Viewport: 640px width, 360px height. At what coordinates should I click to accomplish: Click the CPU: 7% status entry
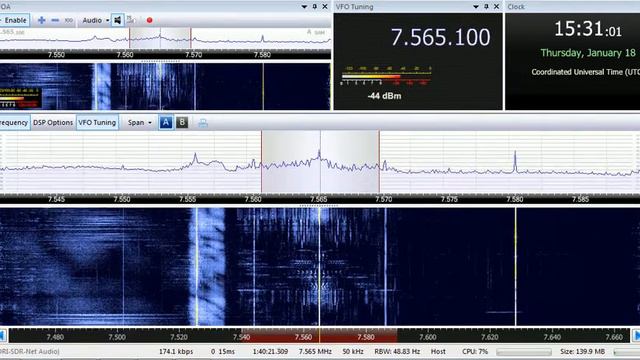click(x=475, y=351)
